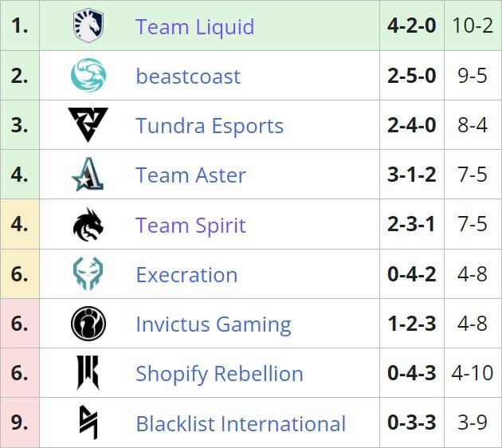Click the Invictus Gaming round logo

[88, 324]
